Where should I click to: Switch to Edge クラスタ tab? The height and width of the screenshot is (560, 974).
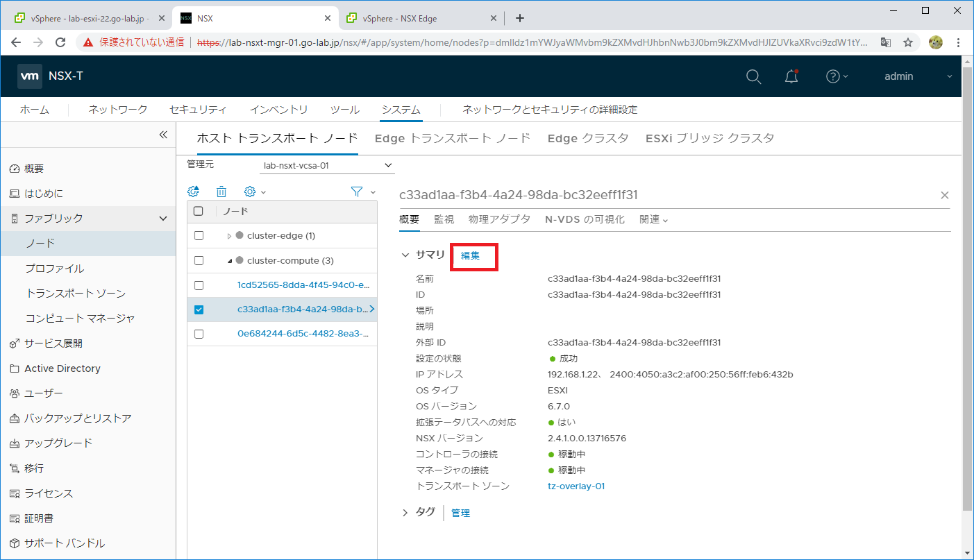click(588, 138)
